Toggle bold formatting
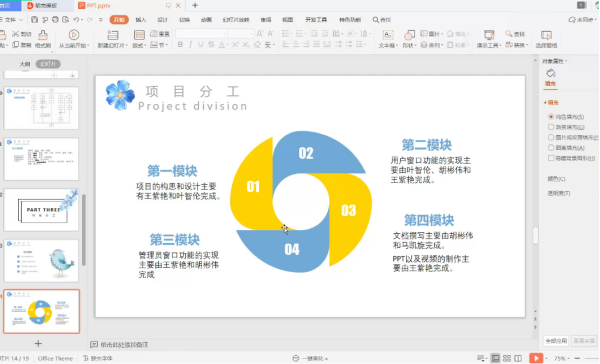The image size is (600, 364). [x=180, y=45]
